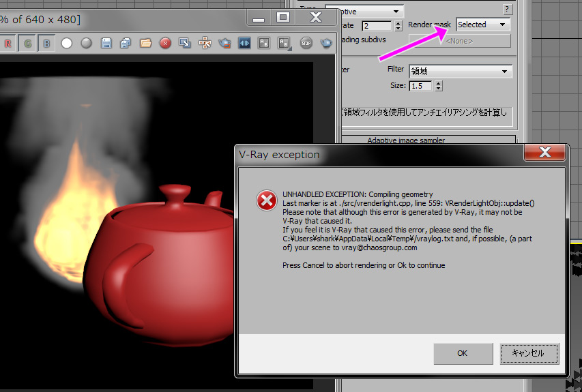
Task: Select region render teapot icon
Action: click(x=224, y=43)
